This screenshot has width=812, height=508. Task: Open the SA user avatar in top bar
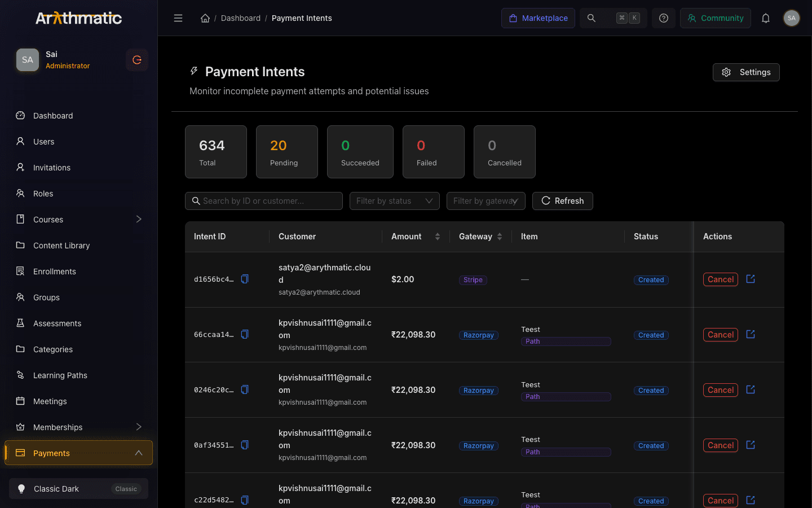pyautogui.click(x=792, y=18)
